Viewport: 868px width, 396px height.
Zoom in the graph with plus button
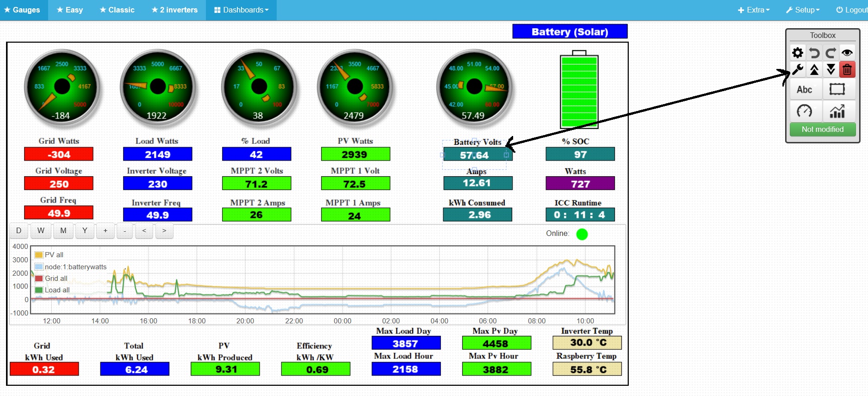[x=105, y=231]
